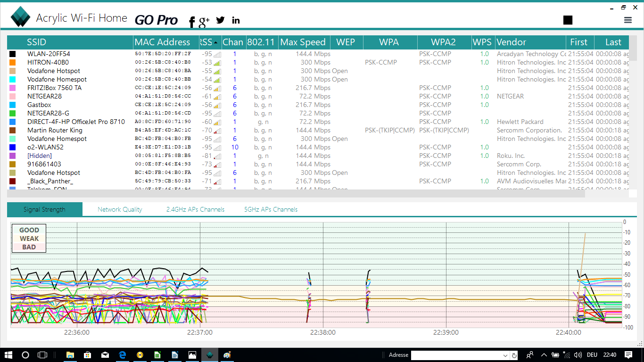
Task: Open the LinkedIn icon
Action: click(x=236, y=20)
